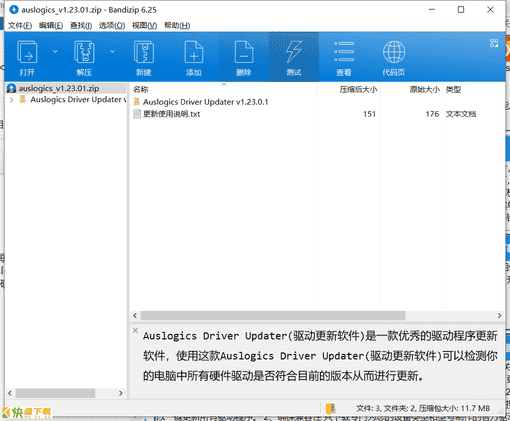Click the Open (打开) toolbar icon
The height and width of the screenshot is (421, 510).
pos(27,52)
